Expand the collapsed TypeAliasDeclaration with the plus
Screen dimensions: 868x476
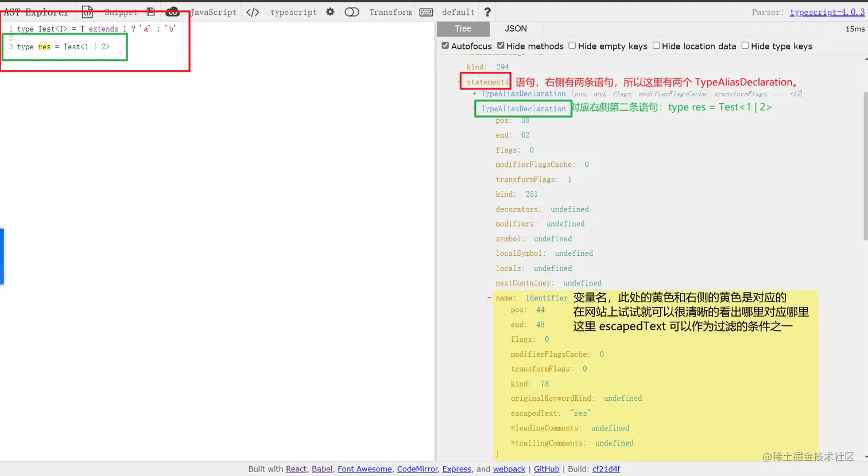[x=474, y=93]
